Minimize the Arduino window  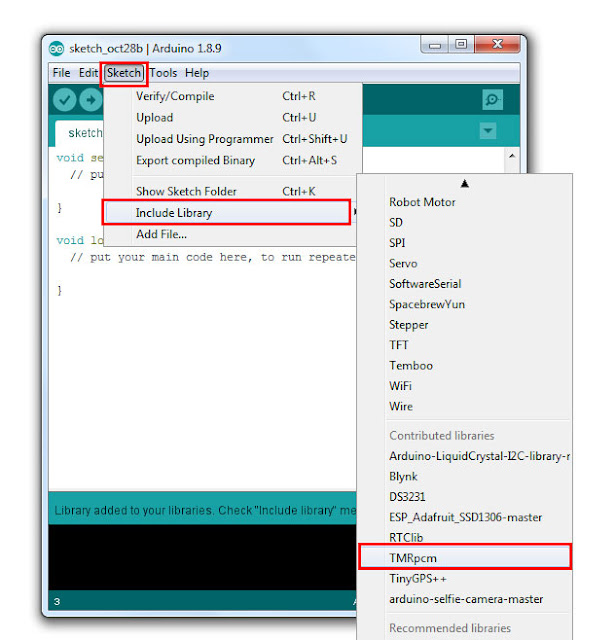tap(435, 45)
